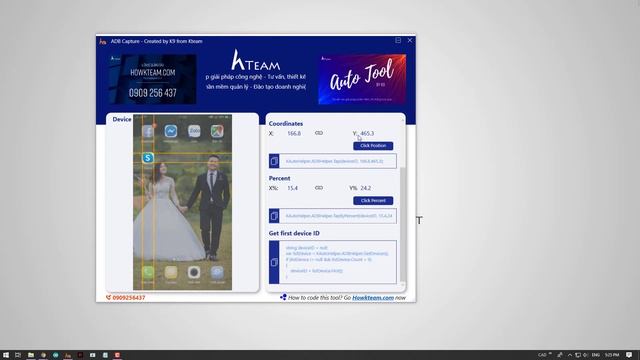The image size is (640, 360).
Task: Tap the Zalo icon on the device screen
Action: pyautogui.click(x=194, y=131)
